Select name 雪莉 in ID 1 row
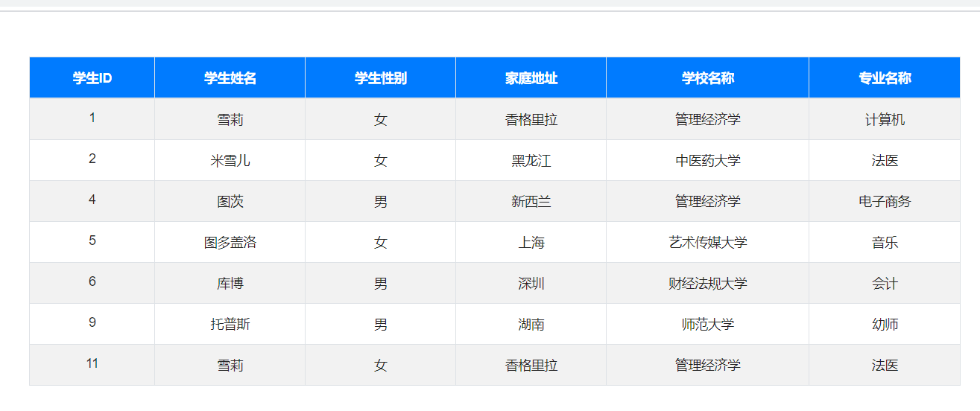 (230, 119)
